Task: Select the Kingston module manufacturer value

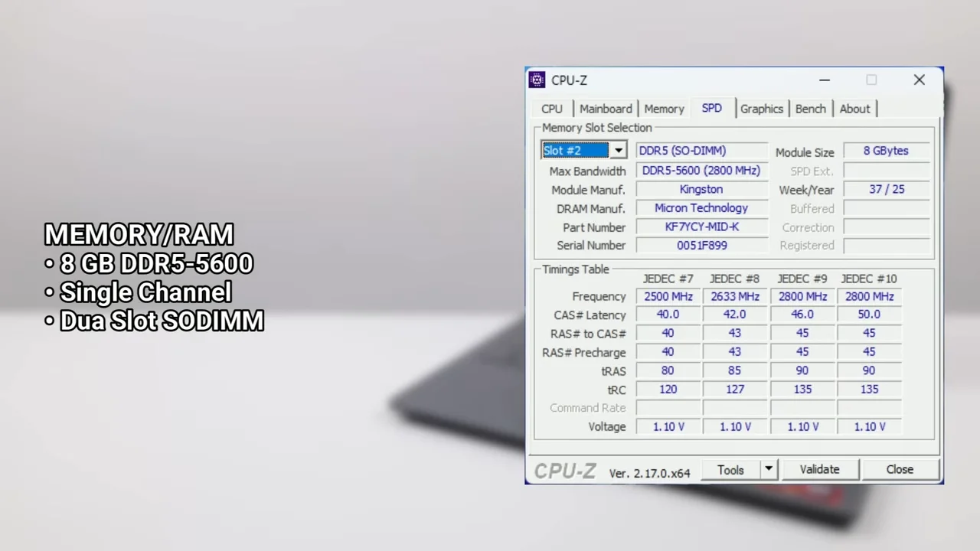Action: click(701, 189)
